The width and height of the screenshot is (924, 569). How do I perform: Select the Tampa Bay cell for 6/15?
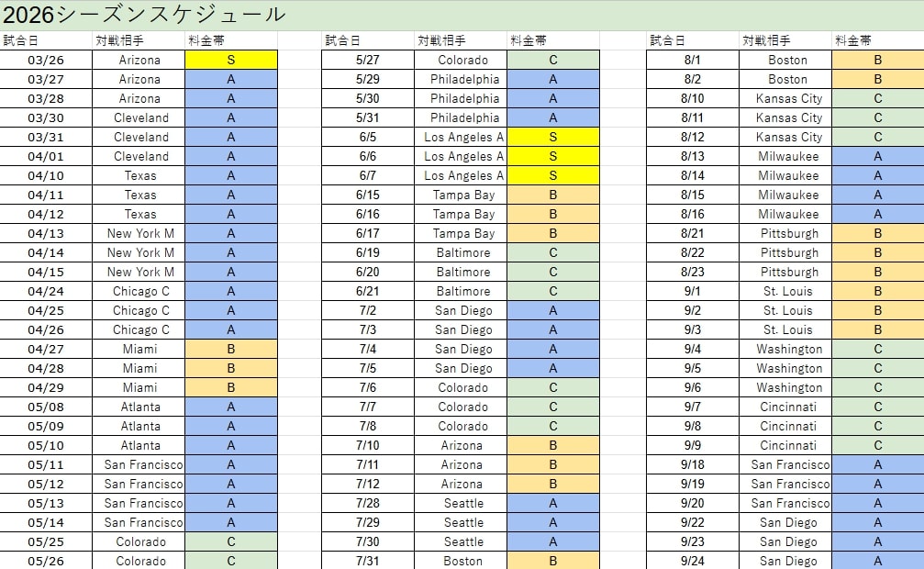coord(462,195)
